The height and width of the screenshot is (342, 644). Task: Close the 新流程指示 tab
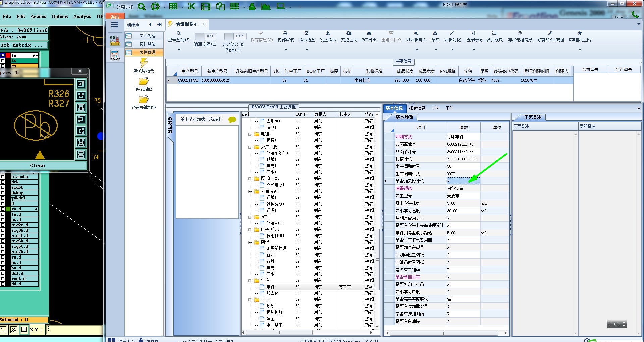pyautogui.click(x=204, y=24)
